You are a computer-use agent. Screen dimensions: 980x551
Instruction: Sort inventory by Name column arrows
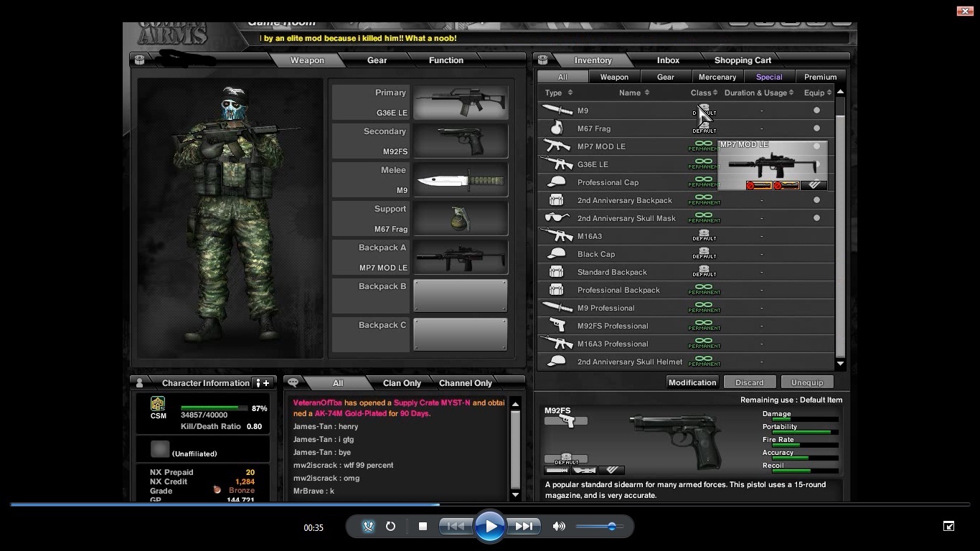pos(646,93)
